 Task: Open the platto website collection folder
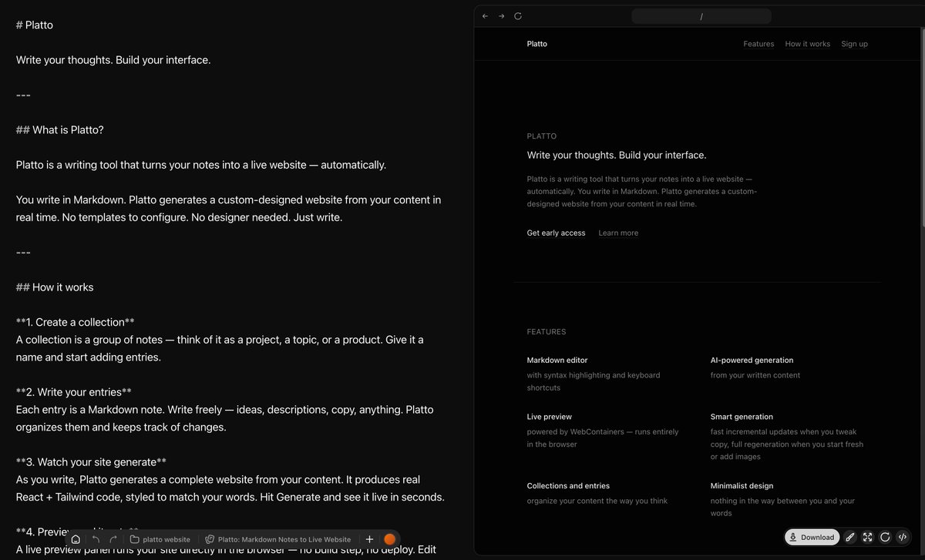click(160, 539)
